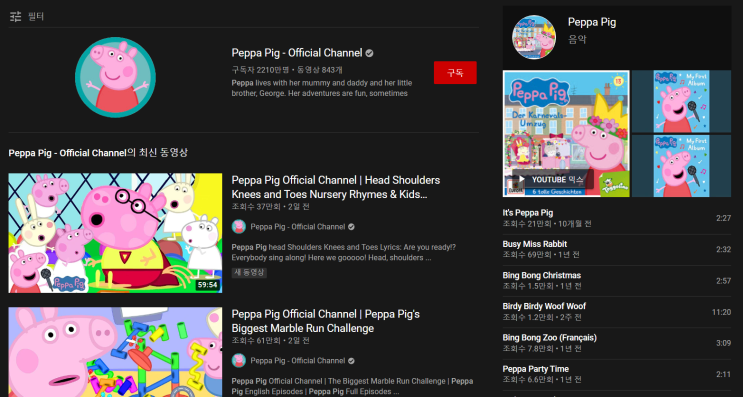Image resolution: width=743 pixels, height=397 pixels.
Task: Click channel description starting 'Peppa lives with'
Action: (x=322, y=88)
